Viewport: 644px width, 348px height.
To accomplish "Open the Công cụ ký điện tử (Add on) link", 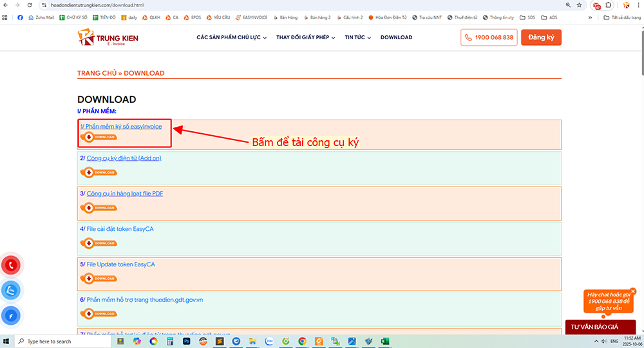I will point(124,158).
